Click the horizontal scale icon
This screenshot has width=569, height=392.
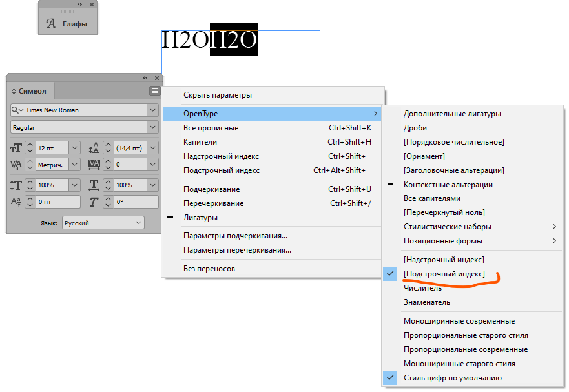94,185
